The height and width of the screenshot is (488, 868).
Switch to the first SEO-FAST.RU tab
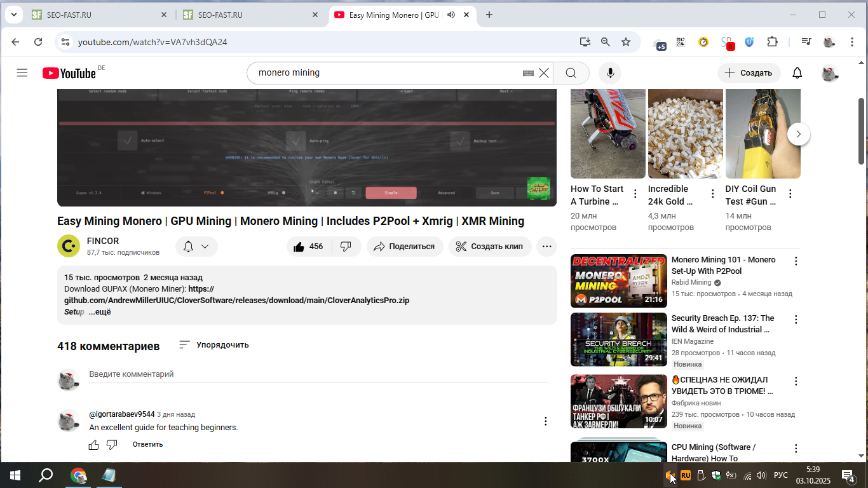[100, 15]
